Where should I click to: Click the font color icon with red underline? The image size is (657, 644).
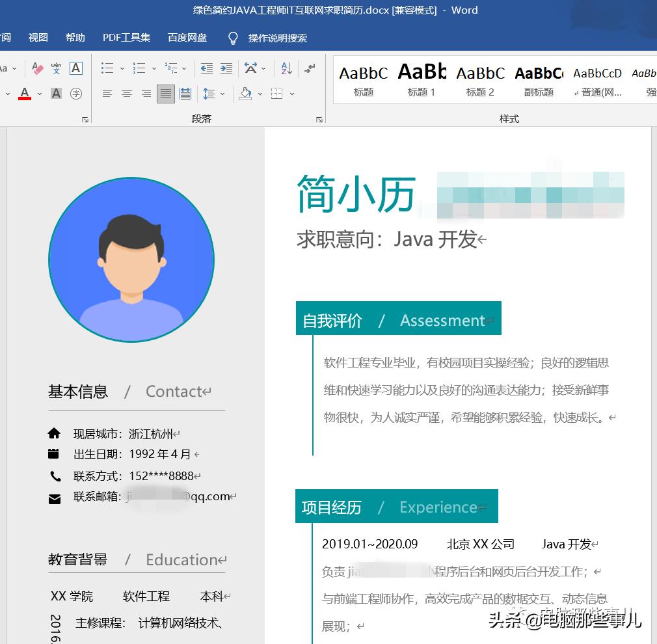click(25, 94)
